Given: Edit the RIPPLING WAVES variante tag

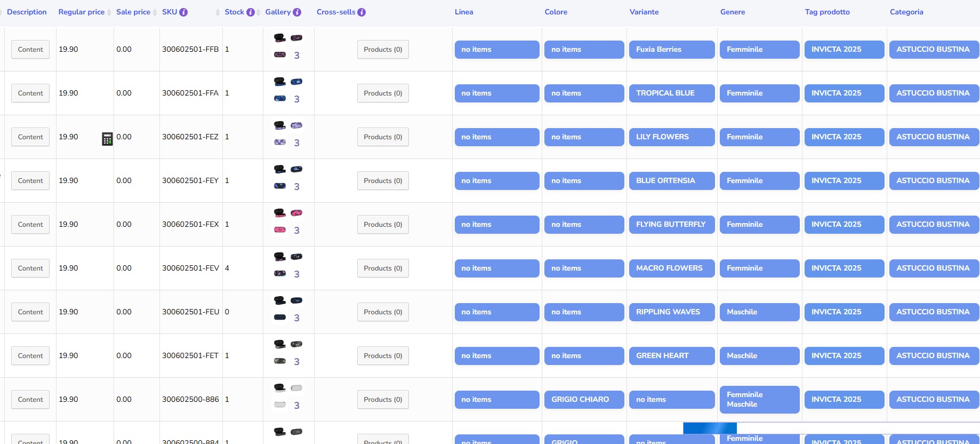Looking at the screenshot, I should pyautogui.click(x=671, y=312).
